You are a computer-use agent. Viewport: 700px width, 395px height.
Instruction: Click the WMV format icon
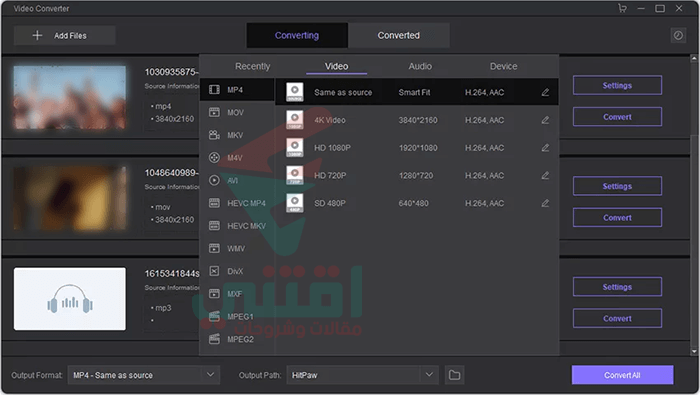coord(214,248)
